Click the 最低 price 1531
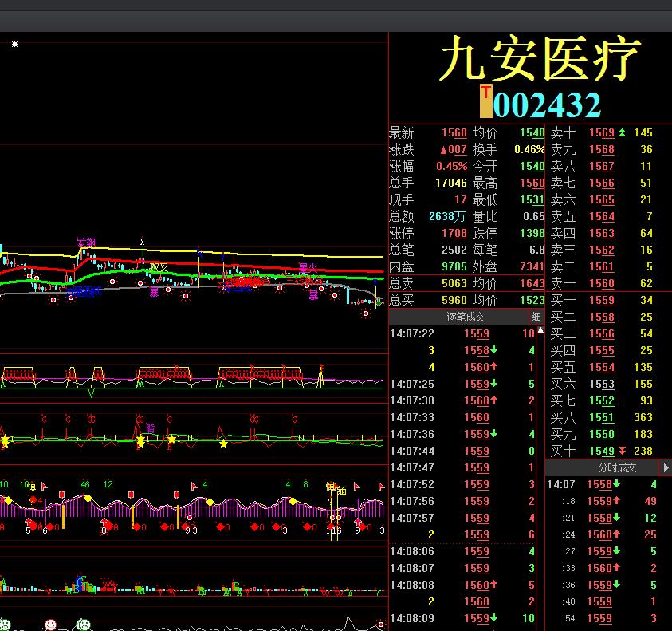 (532, 200)
